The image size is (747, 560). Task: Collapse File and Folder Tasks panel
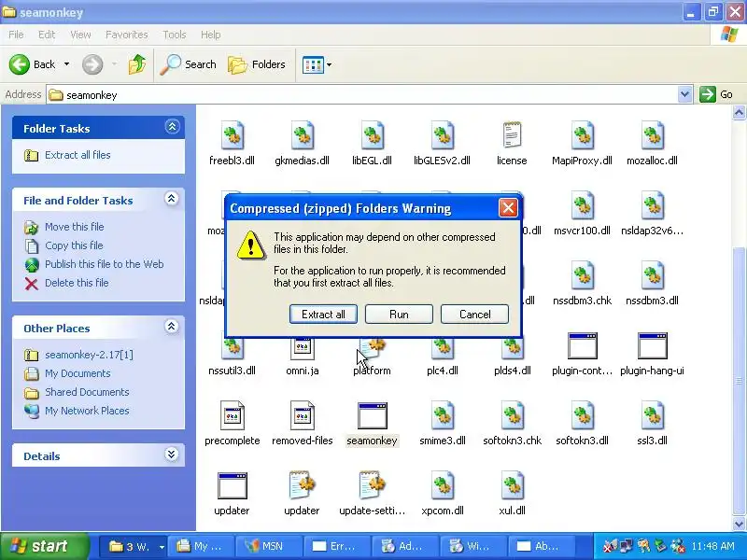172,199
